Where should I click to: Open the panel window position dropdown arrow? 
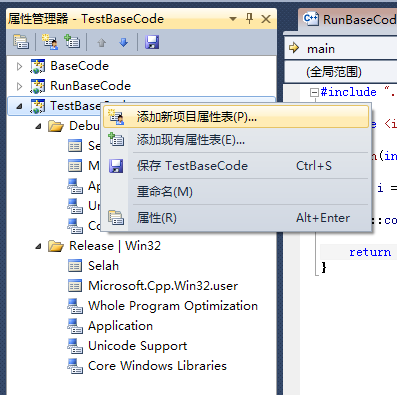coord(233,19)
